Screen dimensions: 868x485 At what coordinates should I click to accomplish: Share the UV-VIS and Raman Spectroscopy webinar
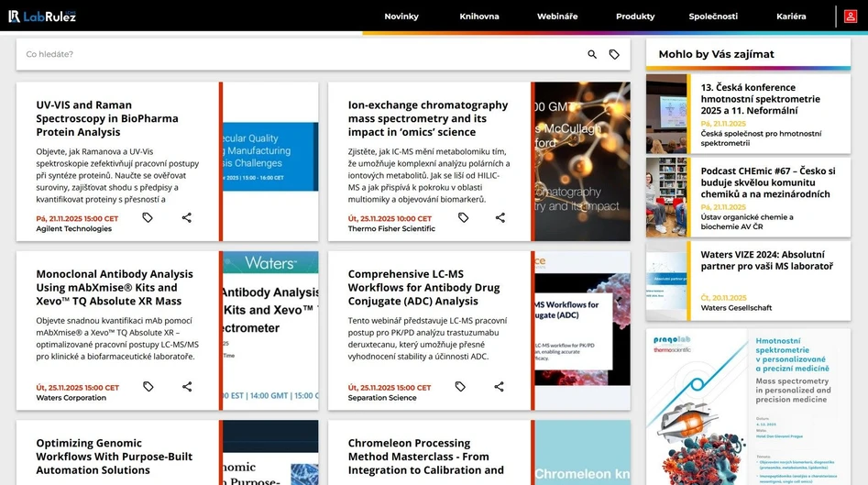click(187, 218)
